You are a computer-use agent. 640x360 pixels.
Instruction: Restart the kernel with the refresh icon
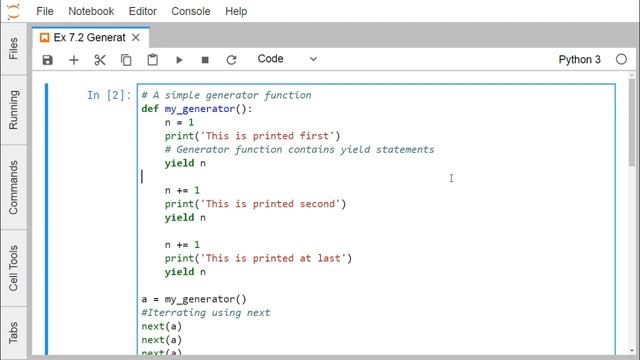coord(231,60)
